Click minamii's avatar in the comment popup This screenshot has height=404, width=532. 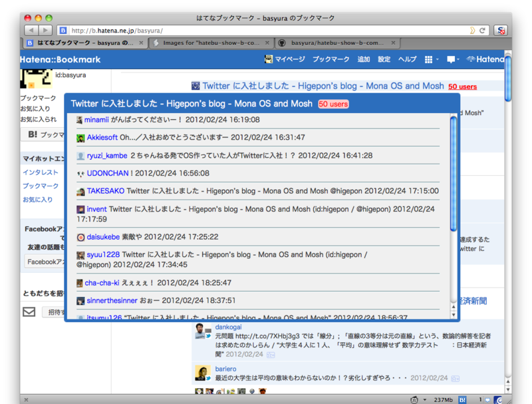pyautogui.click(x=79, y=120)
